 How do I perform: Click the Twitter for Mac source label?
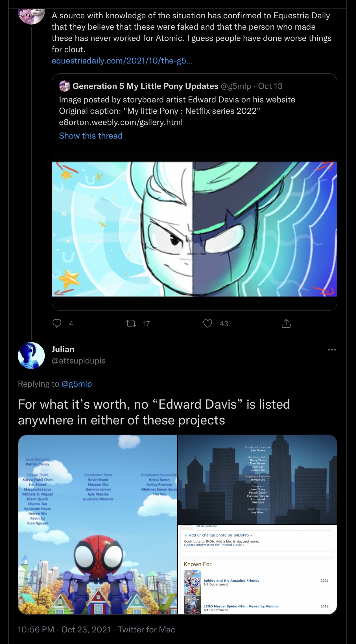point(146,630)
